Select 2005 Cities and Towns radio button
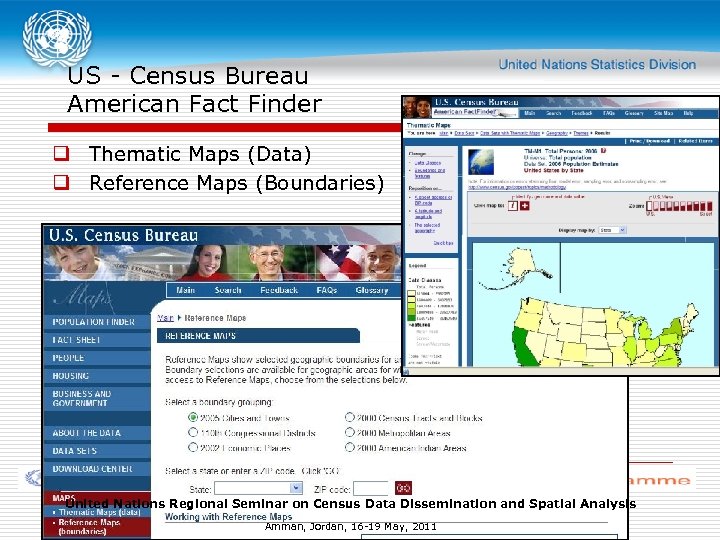This screenshot has width=720, height=540. (x=193, y=417)
